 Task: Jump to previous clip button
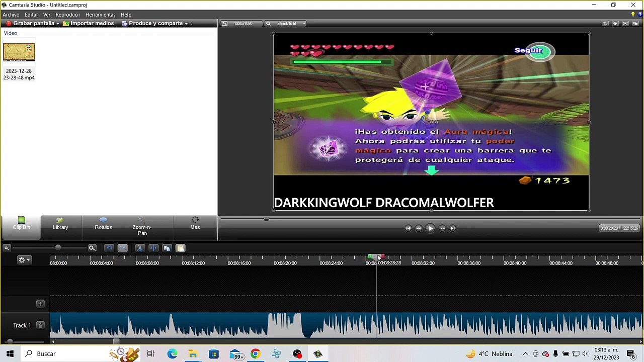click(408, 228)
